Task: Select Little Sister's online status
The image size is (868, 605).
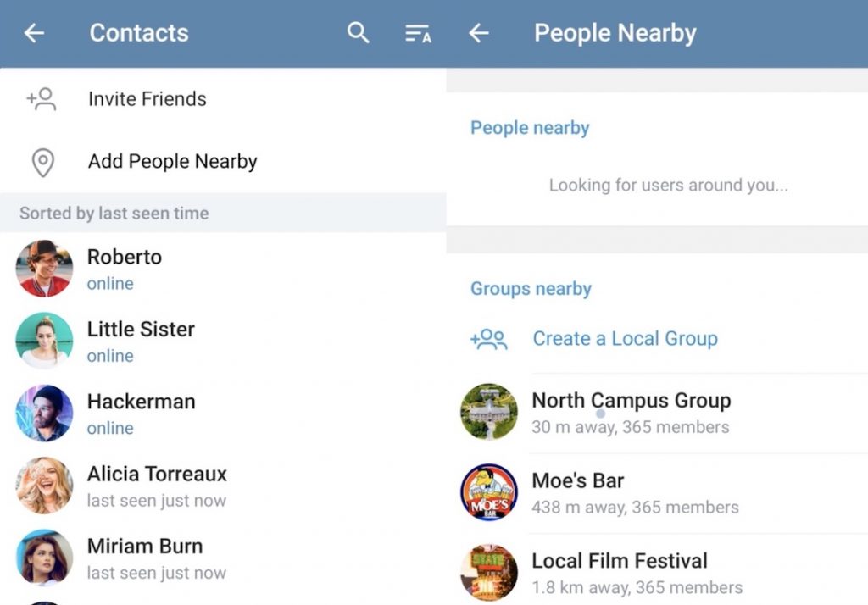Action: coord(109,356)
